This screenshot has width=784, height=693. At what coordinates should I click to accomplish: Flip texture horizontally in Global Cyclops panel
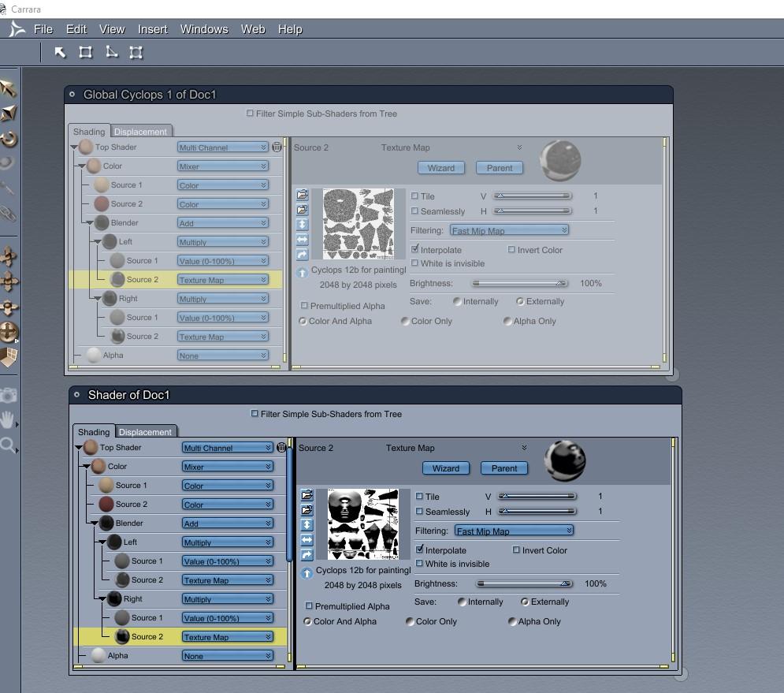click(x=302, y=240)
